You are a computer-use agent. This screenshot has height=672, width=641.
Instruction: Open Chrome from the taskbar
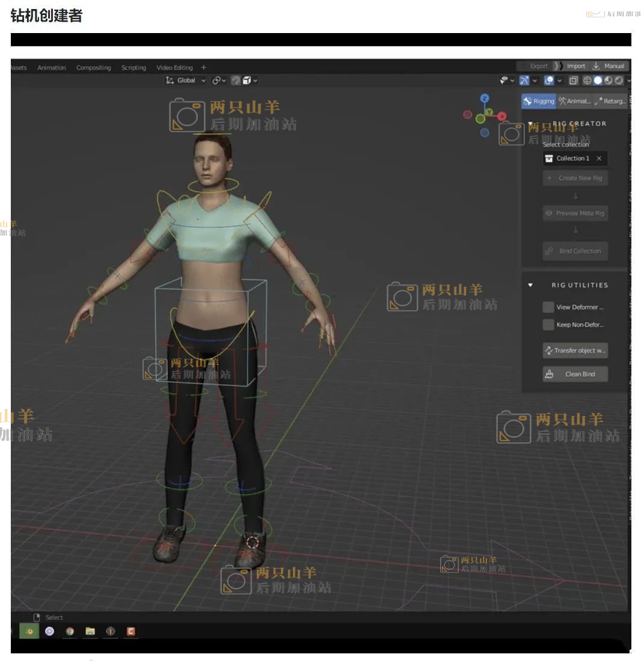click(70, 631)
